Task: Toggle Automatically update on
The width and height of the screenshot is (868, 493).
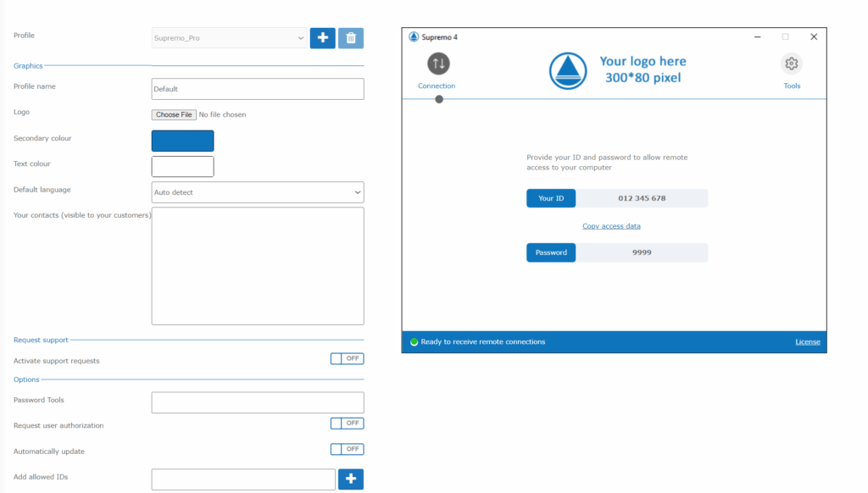Action: click(347, 449)
